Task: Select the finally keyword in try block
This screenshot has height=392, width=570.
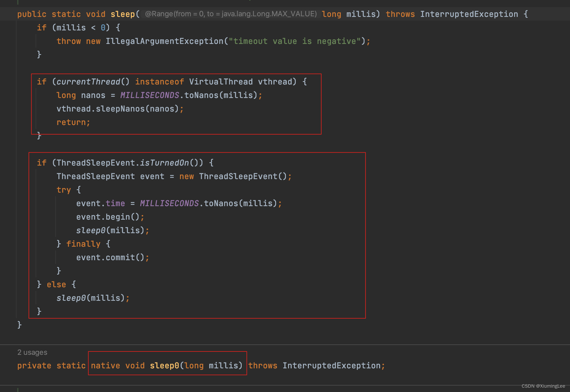Action: (83, 244)
